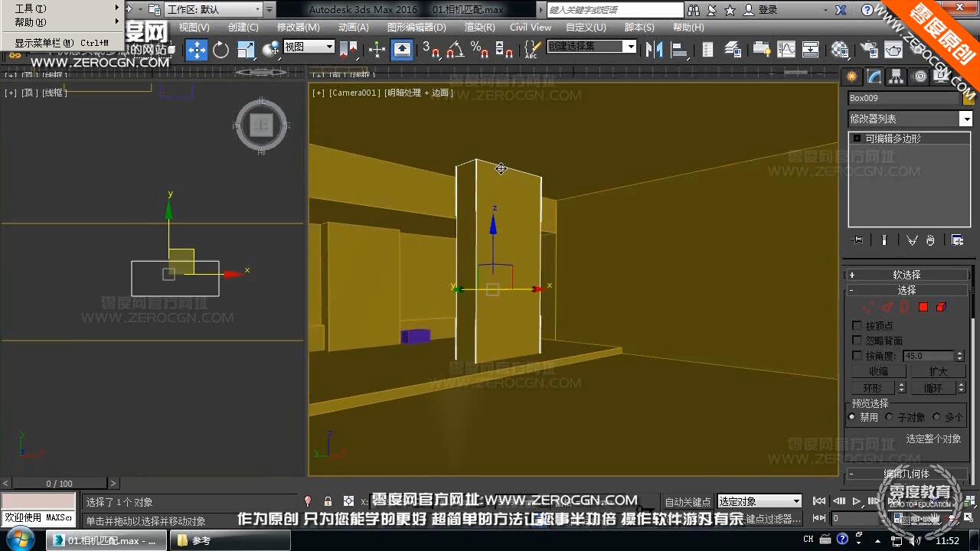
Task: Select the Move tool in toolbar
Action: [x=197, y=50]
